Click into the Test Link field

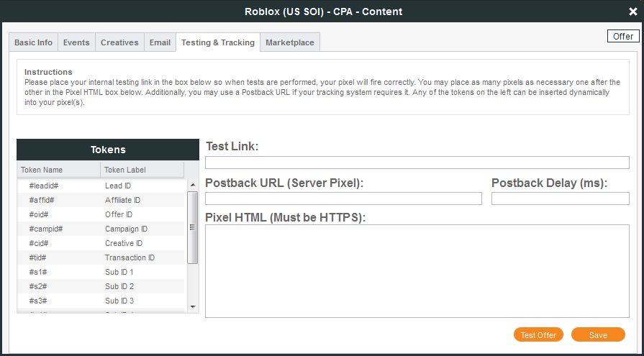(417, 163)
